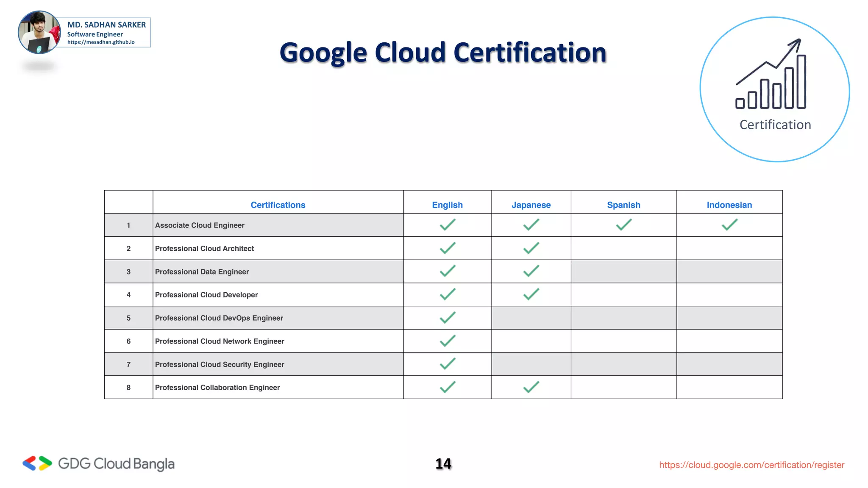Open the https://mesadhan.github.io link
868x488 pixels.
click(101, 42)
